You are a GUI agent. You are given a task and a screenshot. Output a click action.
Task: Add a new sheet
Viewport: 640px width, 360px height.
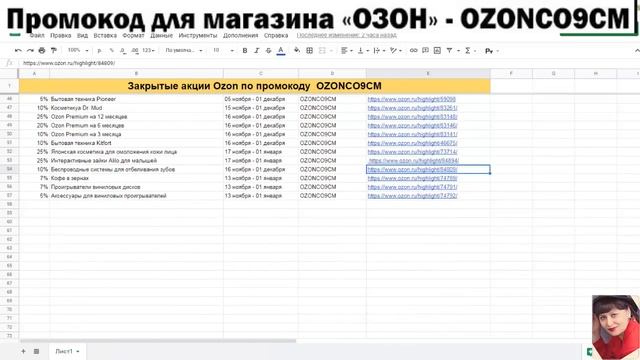[x=23, y=351]
